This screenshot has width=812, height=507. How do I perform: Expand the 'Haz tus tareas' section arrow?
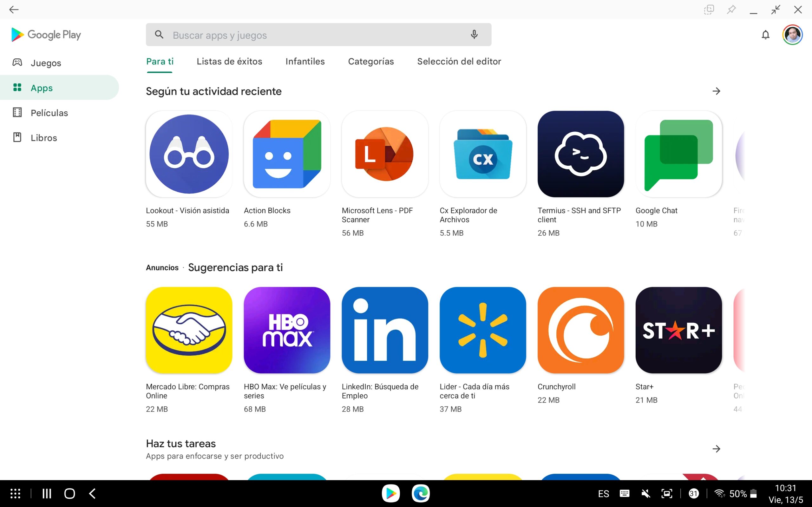tap(716, 449)
